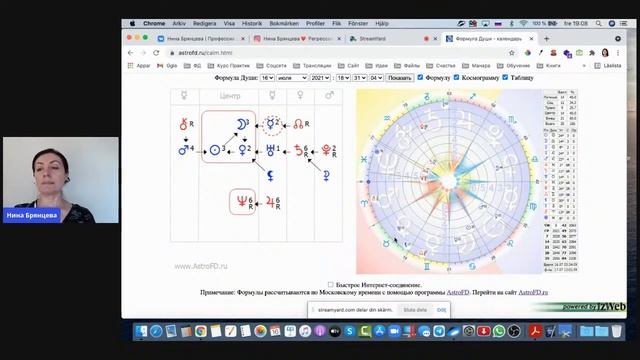Bookmark this page with the star icon
640x360 pixels.
(512, 53)
